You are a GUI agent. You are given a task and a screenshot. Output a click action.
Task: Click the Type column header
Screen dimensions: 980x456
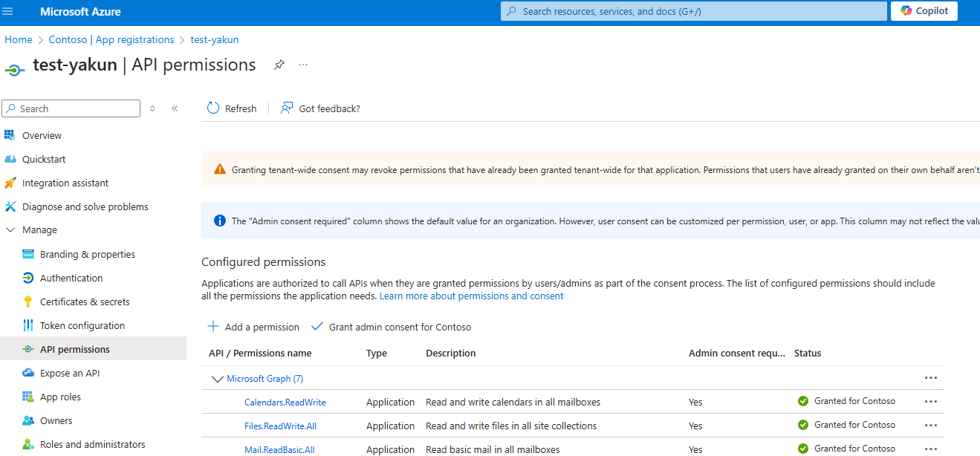[377, 353]
